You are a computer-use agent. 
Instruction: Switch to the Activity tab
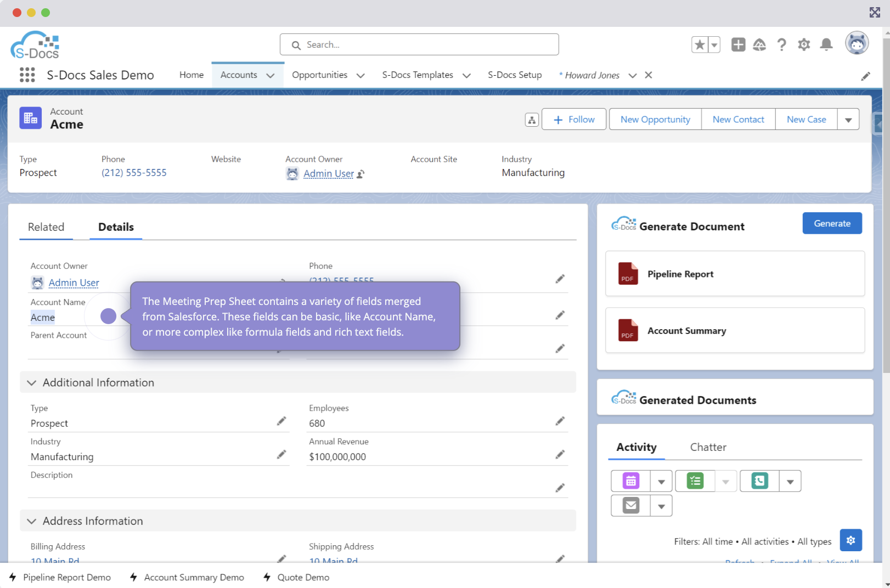pyautogui.click(x=636, y=447)
